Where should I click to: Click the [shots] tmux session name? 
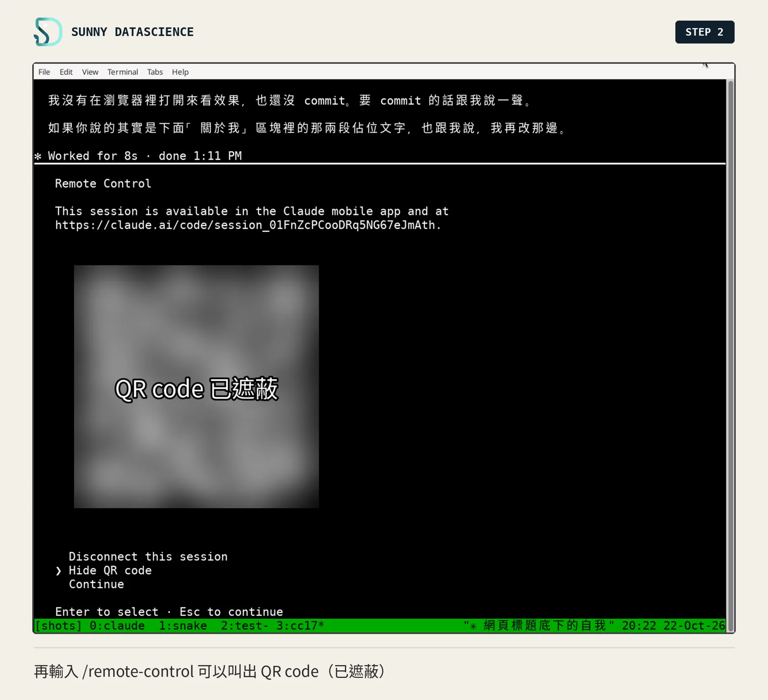point(59,626)
